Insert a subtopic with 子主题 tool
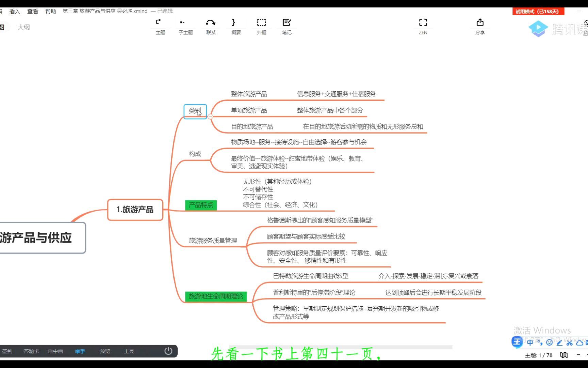This screenshot has height=368, width=588. coord(185,27)
